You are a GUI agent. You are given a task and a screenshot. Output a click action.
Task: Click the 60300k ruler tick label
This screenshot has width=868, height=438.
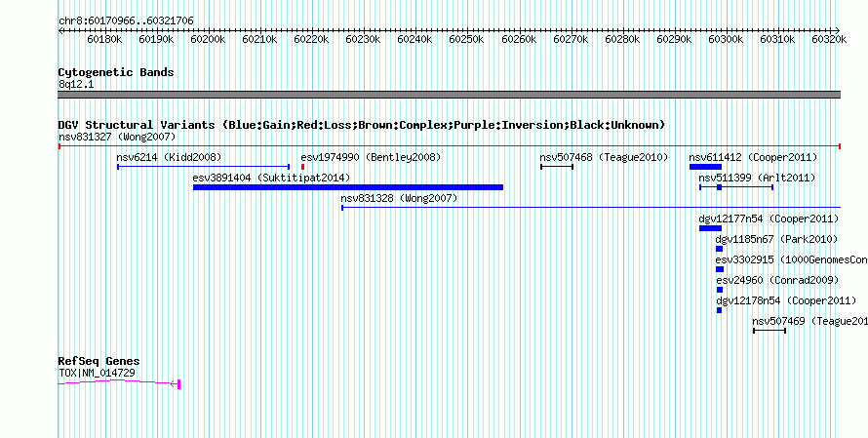[726, 39]
